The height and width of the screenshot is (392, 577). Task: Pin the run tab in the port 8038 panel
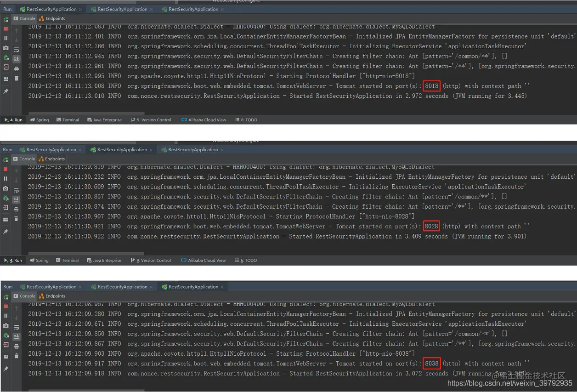6,369
